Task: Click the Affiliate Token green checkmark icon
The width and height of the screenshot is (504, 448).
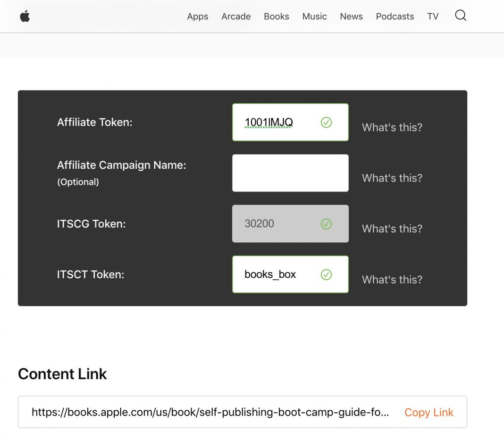Action: 326,123
